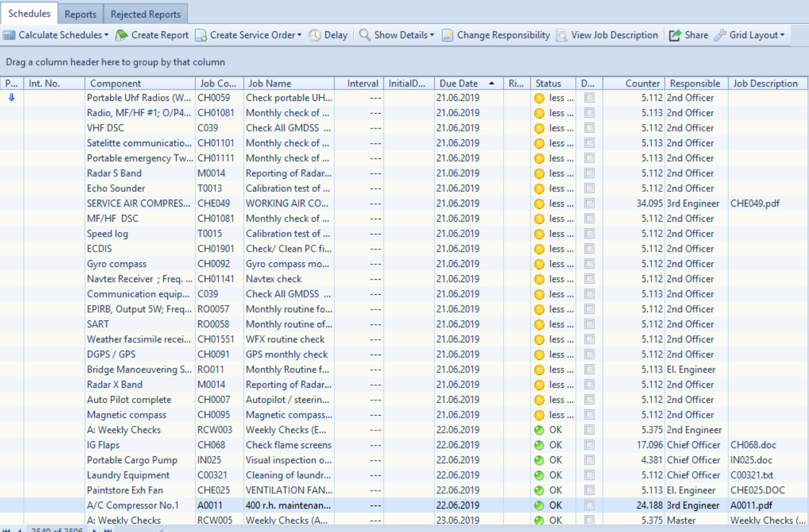809x532 pixels.
Task: Click the Due Date sort arrow indicator
Action: 491,83
